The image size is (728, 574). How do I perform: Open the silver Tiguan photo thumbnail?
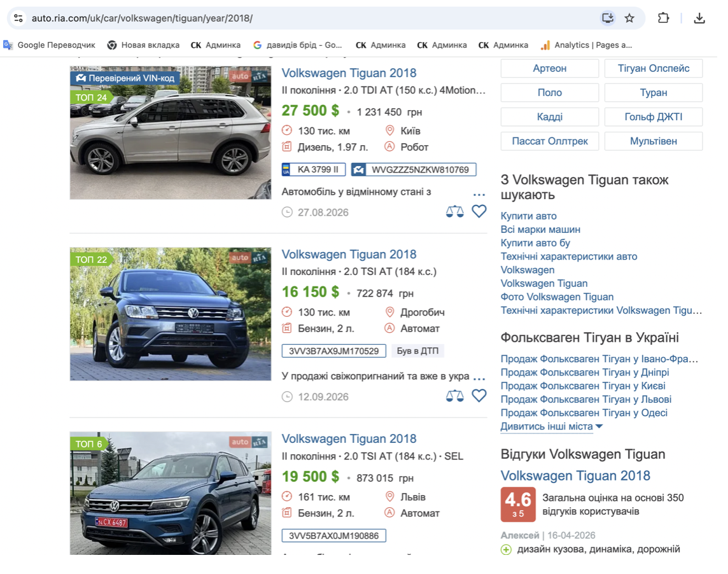pyautogui.click(x=171, y=133)
